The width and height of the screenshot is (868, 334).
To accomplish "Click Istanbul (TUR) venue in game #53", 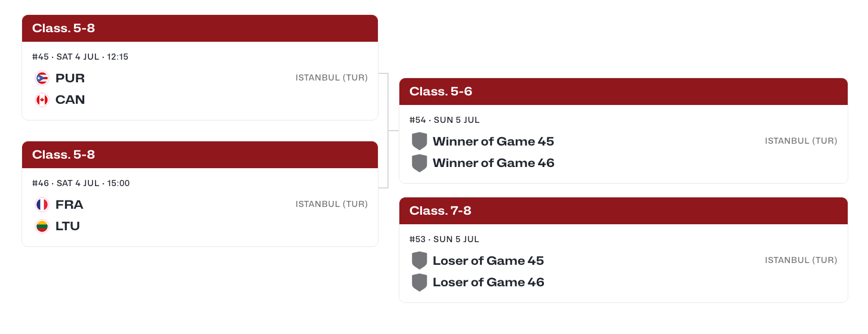I will point(801,260).
